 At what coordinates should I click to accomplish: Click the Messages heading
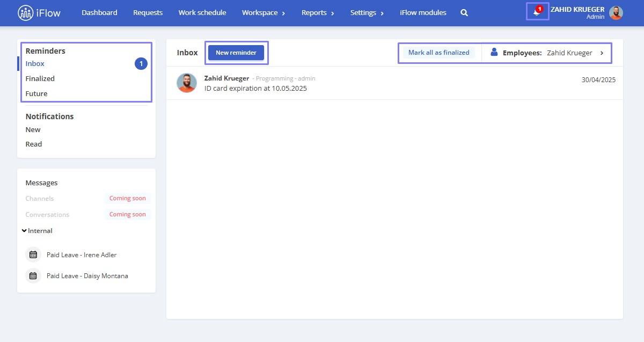(41, 183)
